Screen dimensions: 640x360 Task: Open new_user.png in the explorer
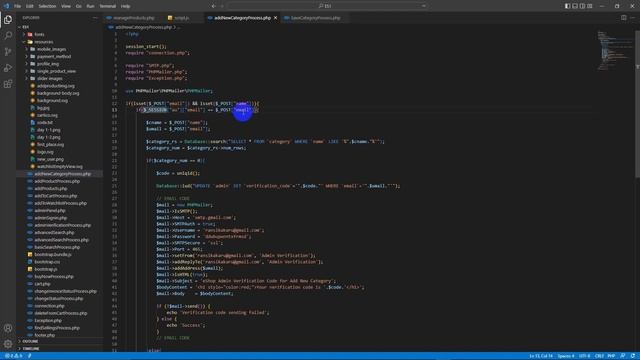click(x=50, y=159)
